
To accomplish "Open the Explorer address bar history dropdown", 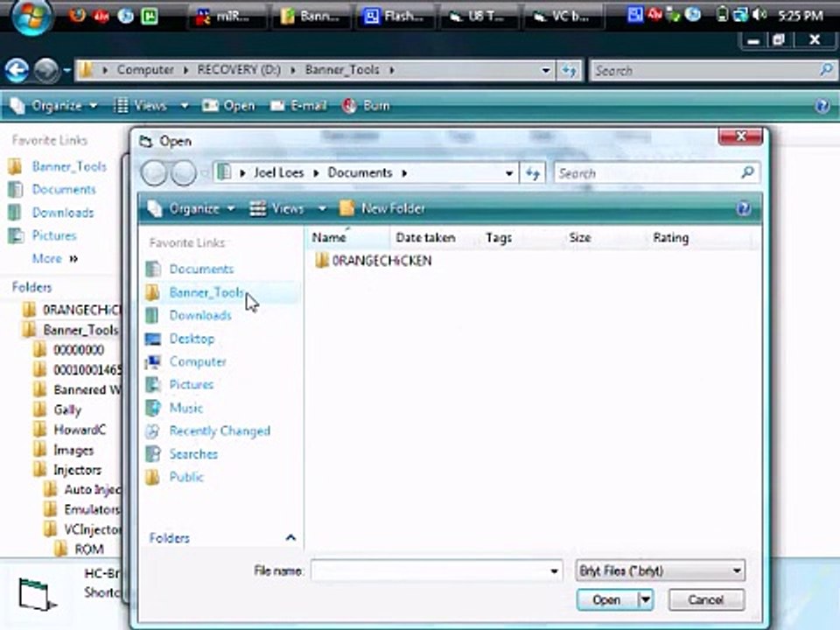I will pyautogui.click(x=545, y=70).
